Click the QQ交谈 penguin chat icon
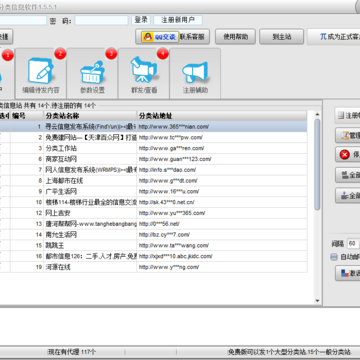Screen dimensions: 360x360 160,37
